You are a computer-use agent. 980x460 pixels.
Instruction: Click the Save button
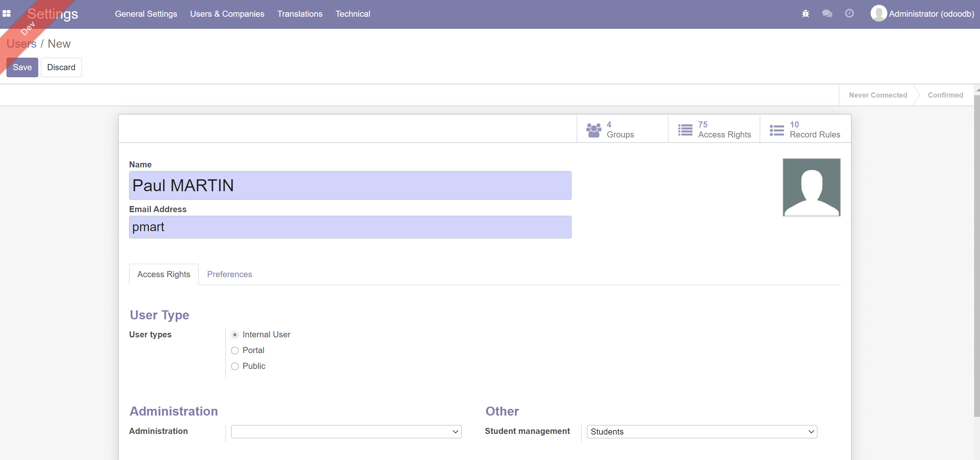click(22, 67)
